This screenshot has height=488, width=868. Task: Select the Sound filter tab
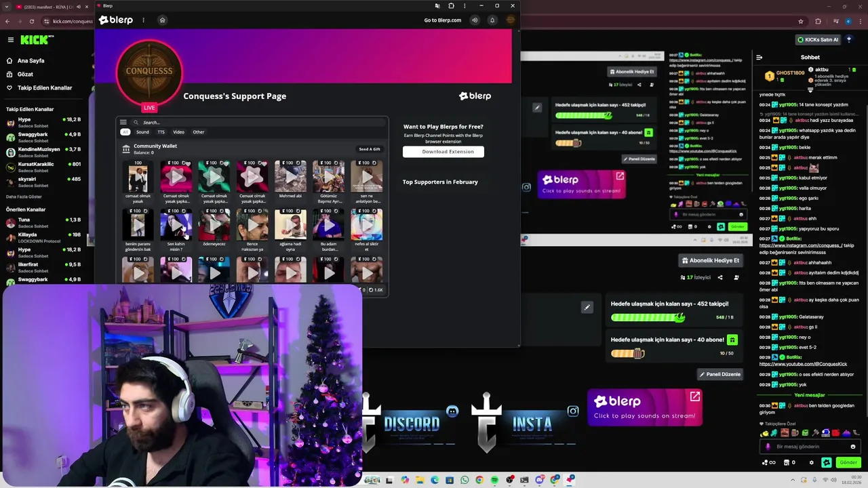(x=142, y=132)
